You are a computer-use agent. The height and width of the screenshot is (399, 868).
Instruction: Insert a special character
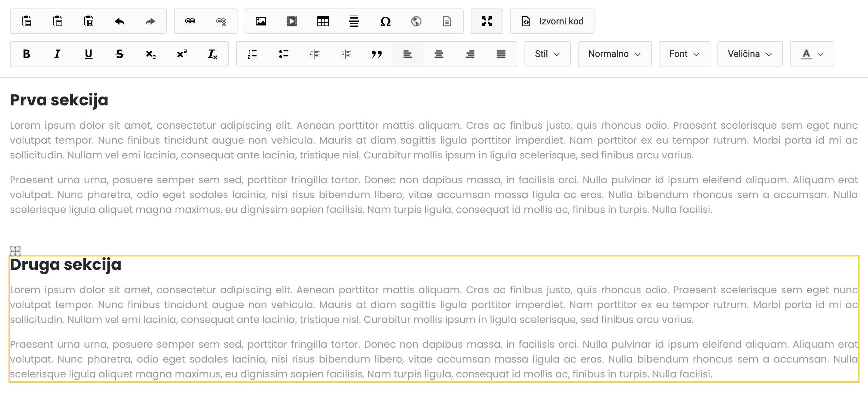click(x=385, y=21)
